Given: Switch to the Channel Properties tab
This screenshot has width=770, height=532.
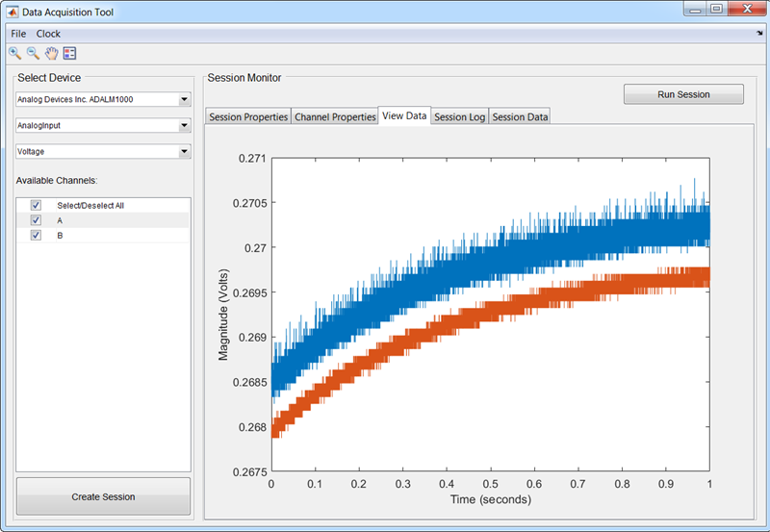Looking at the screenshot, I should pyautogui.click(x=335, y=117).
